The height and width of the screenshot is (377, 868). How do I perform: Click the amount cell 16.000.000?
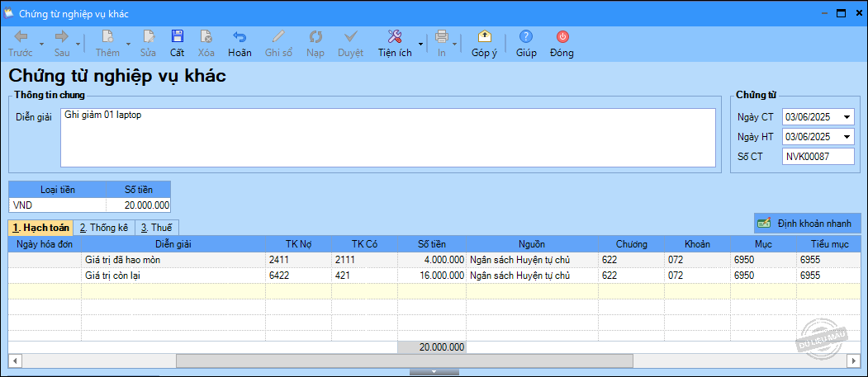(432, 276)
